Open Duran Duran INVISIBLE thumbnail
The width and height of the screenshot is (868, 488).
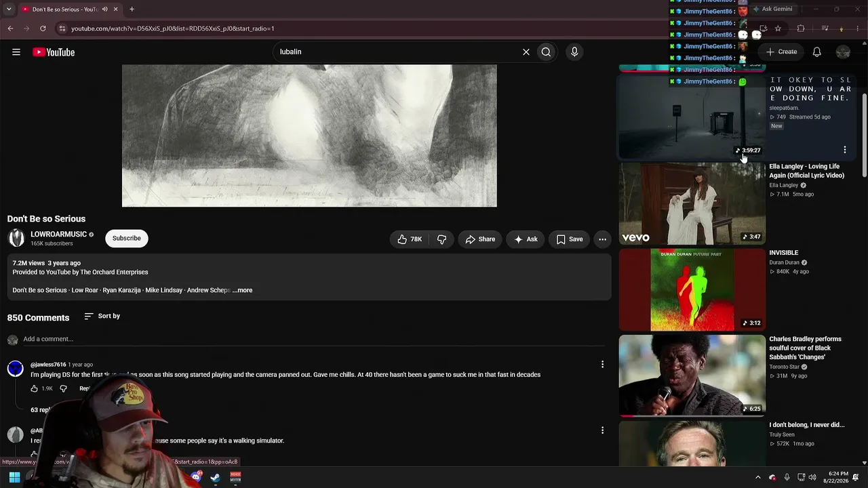[x=692, y=290]
